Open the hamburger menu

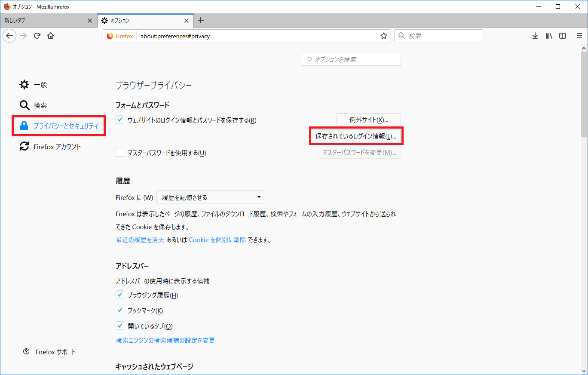pyautogui.click(x=579, y=36)
